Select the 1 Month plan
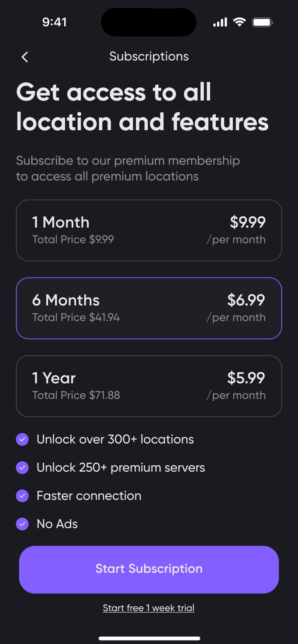Image resolution: width=298 pixels, height=644 pixels. [149, 230]
